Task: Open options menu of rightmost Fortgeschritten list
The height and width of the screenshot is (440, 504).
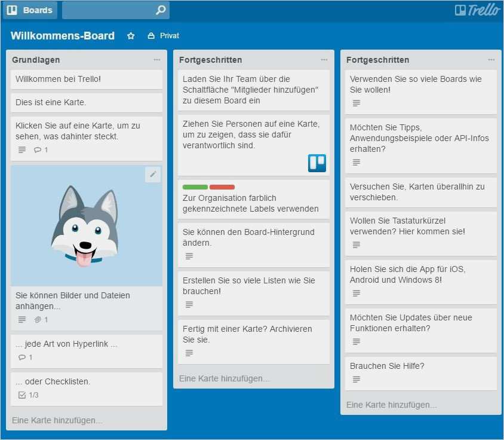Action: [x=491, y=60]
